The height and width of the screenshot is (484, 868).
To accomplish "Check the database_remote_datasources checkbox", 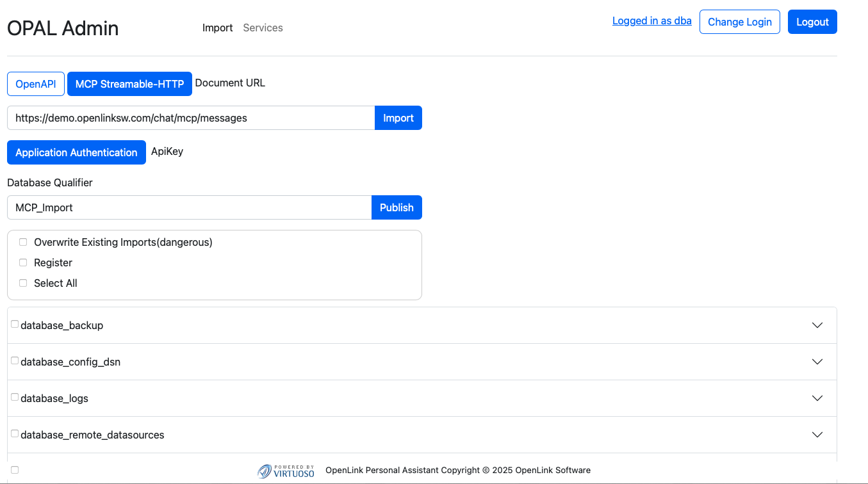I will pos(15,433).
